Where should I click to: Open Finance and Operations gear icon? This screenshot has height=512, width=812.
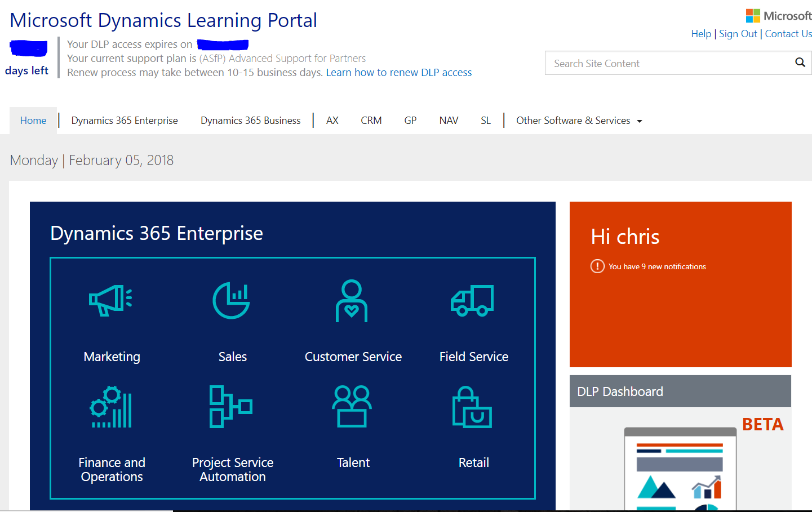coord(112,407)
